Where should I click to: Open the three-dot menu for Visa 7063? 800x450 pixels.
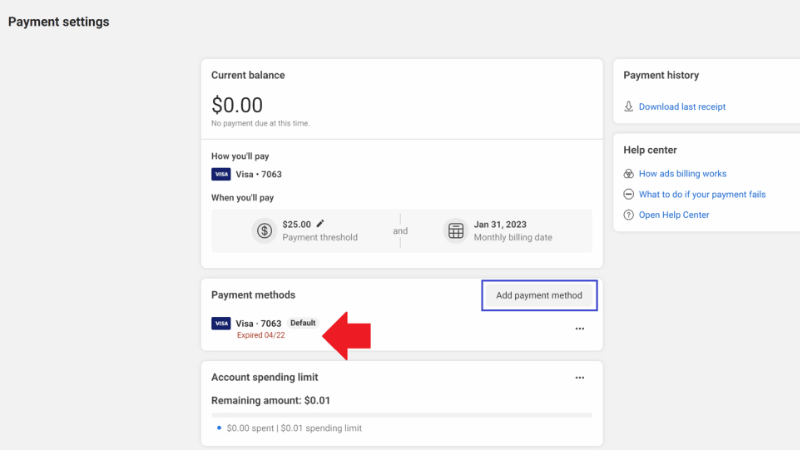click(579, 329)
